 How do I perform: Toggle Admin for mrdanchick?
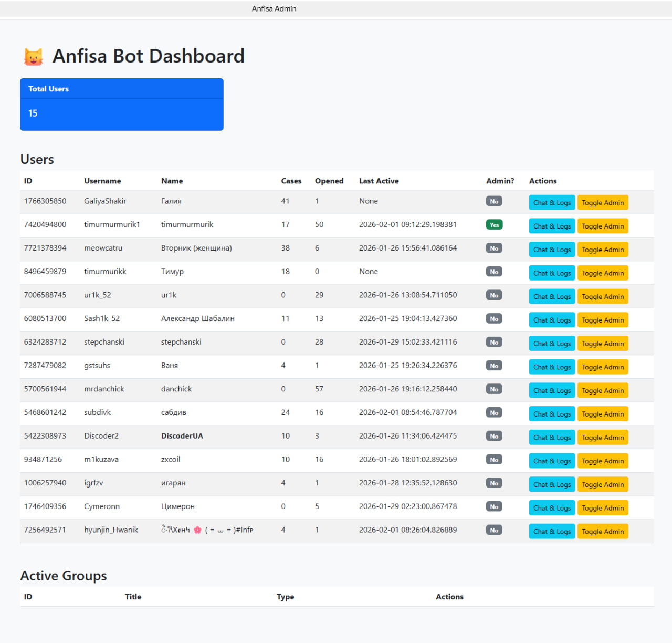pos(603,390)
